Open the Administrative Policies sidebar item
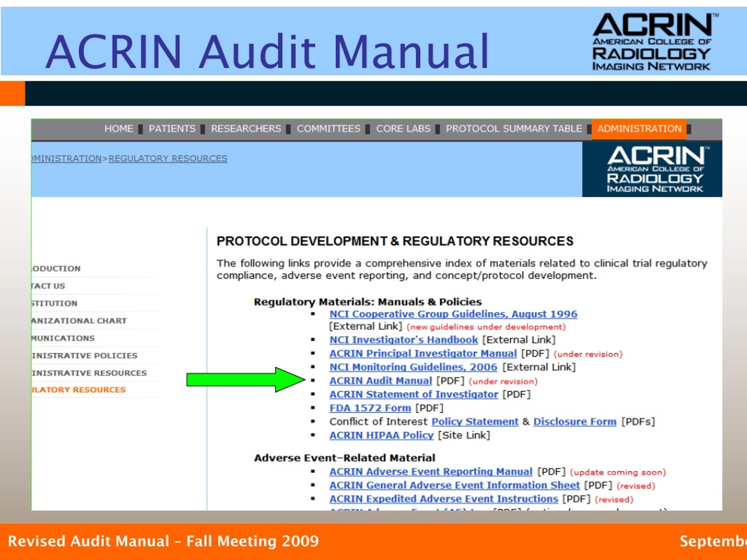This screenshot has height=560, width=747. pyautogui.click(x=84, y=356)
